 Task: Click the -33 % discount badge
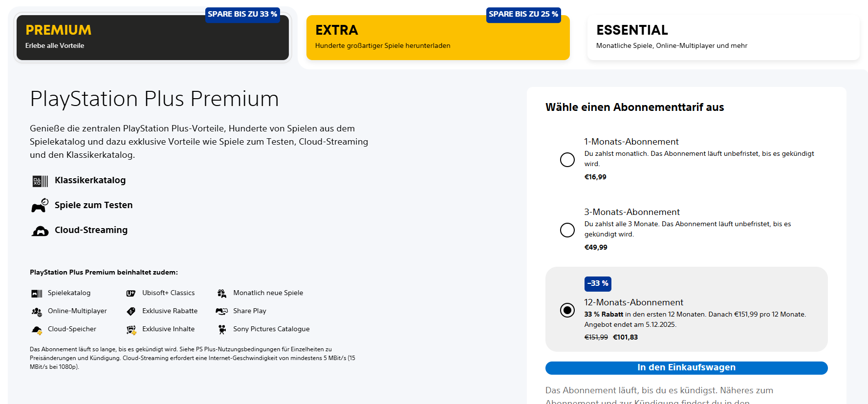click(x=598, y=284)
